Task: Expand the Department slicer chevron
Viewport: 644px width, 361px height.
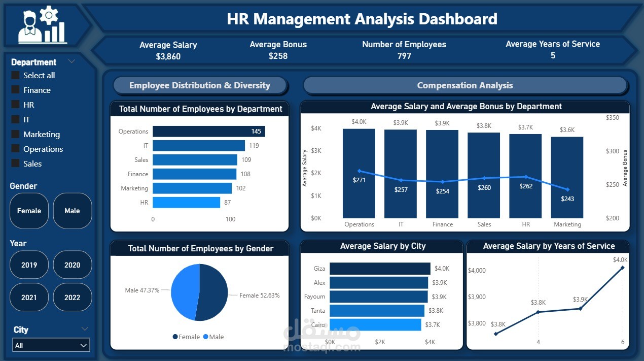Action: [x=71, y=61]
